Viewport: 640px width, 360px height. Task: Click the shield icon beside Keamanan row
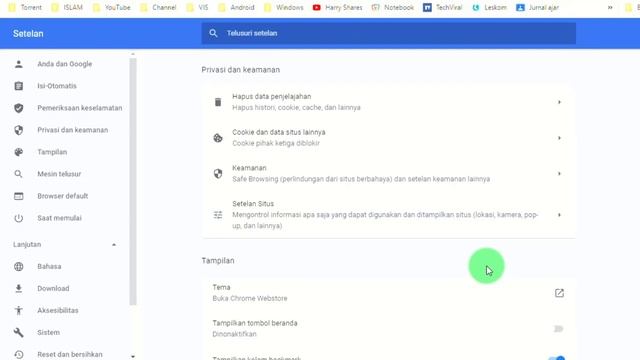click(218, 173)
